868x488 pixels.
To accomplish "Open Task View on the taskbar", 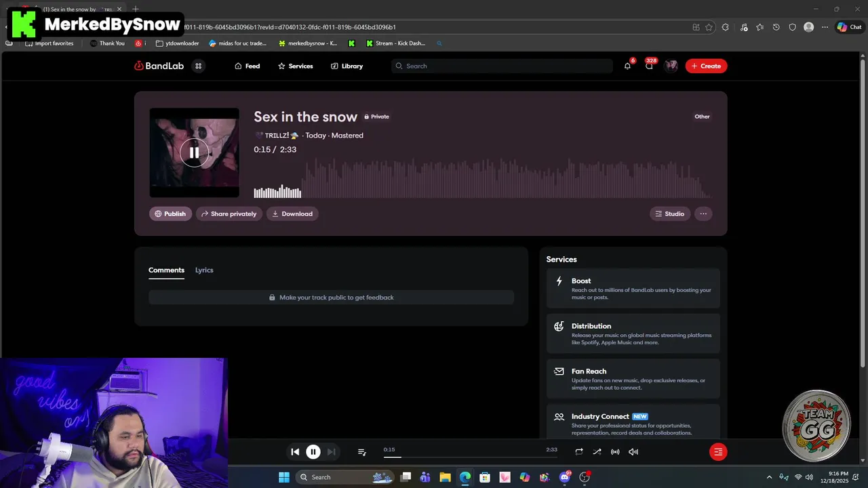I will 406,477.
